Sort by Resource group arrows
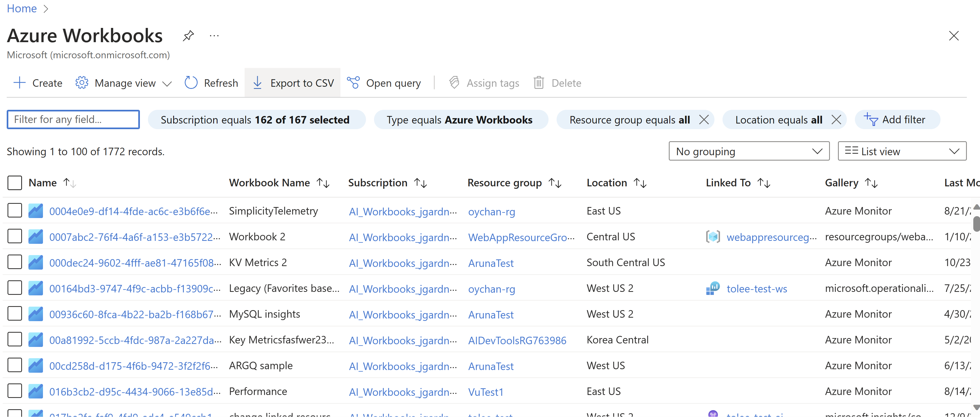Image resolution: width=980 pixels, height=417 pixels. click(555, 183)
